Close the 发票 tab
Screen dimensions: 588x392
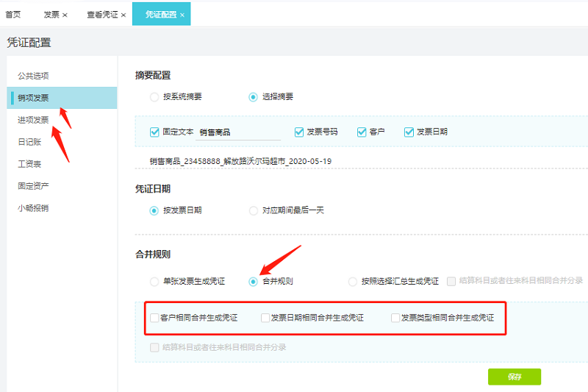(65, 15)
